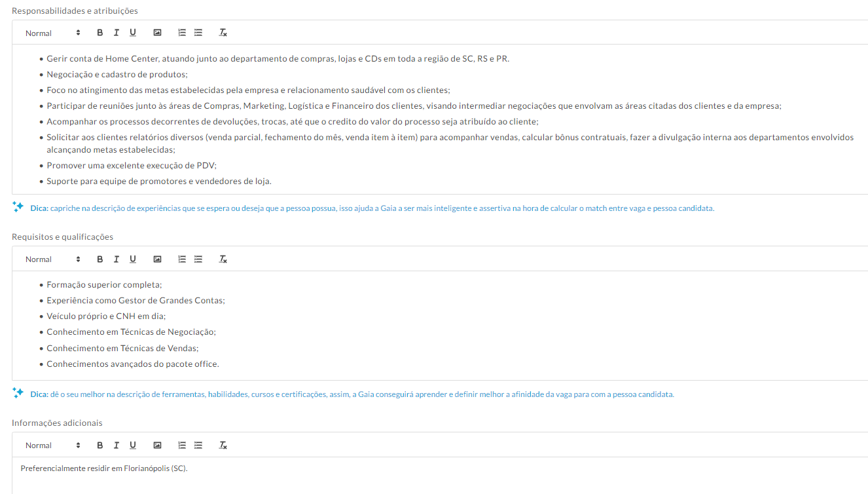Clear formatting in Responsabilidades e atribuições toolbar

click(223, 33)
